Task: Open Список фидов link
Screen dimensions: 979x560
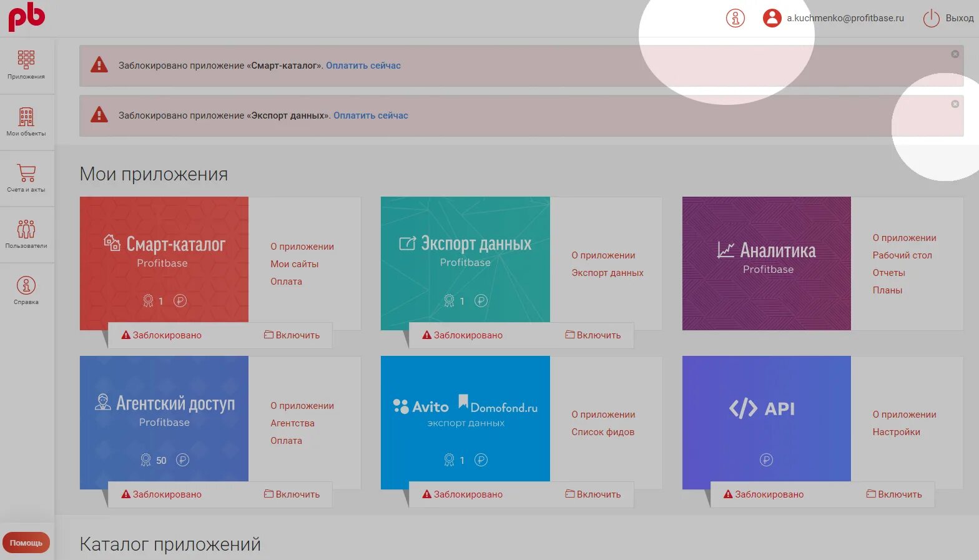Action: tap(603, 432)
